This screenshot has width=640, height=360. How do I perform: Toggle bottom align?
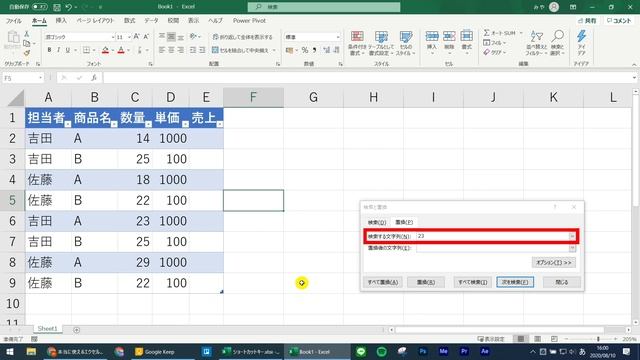pyautogui.click(x=180, y=37)
